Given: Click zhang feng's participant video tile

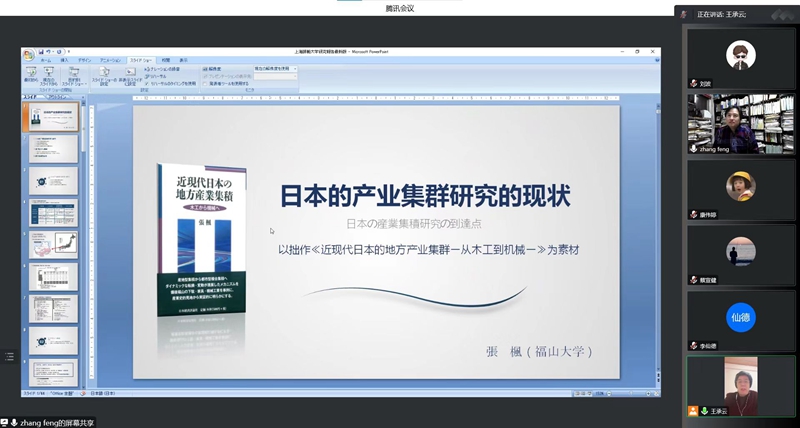Looking at the screenshot, I should click(x=740, y=124).
